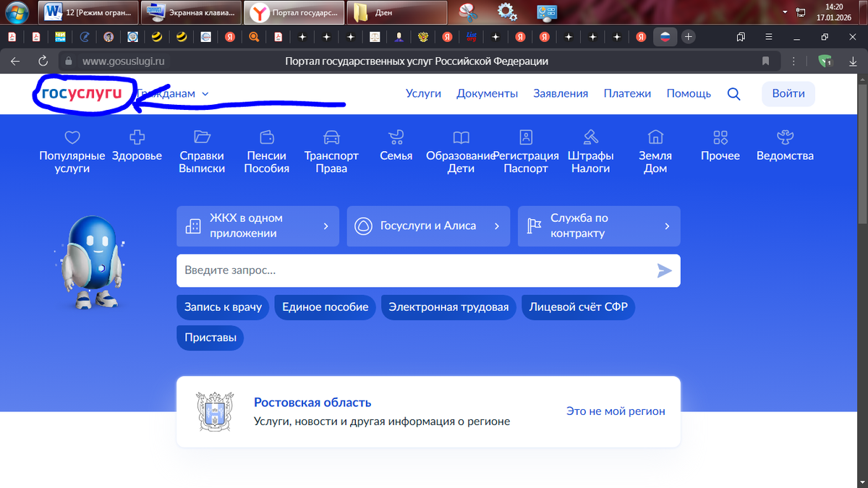The image size is (868, 488).
Task: Open the Заявления menu item
Action: click(561, 93)
